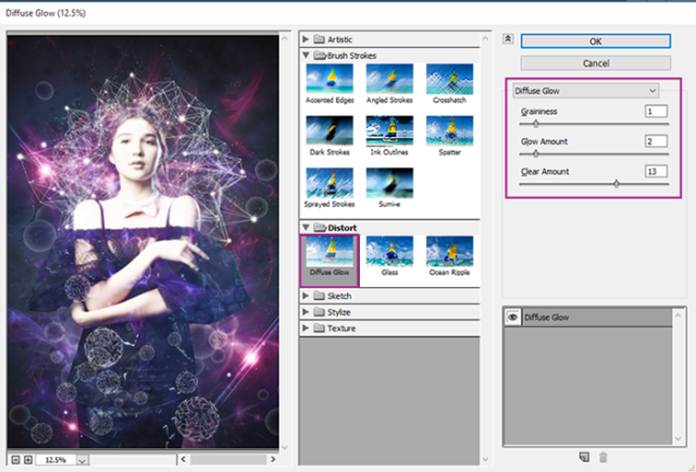Hide the Diffuse Glow effect layer eye
Image resolution: width=696 pixels, height=472 pixels.
pos(512,315)
